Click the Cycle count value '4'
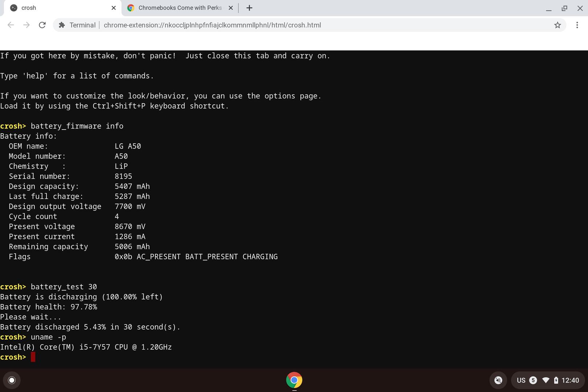The height and width of the screenshot is (392, 588). 117,216
